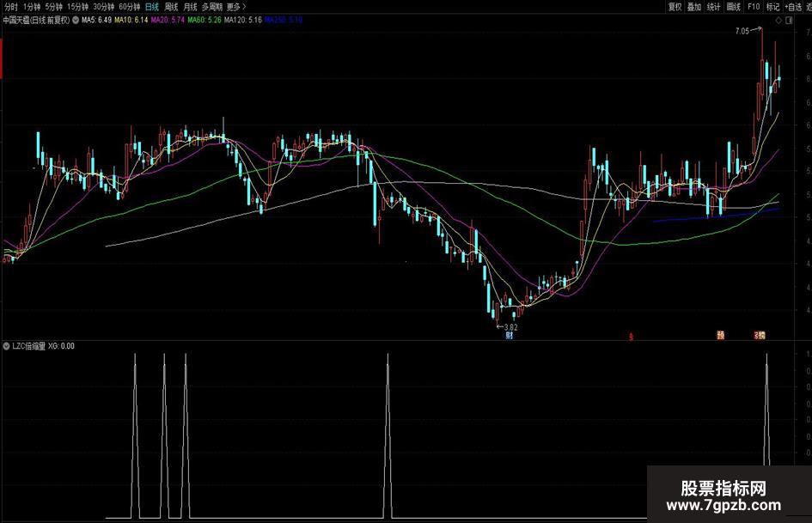Click the diamond icon in chart corner
Viewport: 812px width, 523px height.
(778, 21)
